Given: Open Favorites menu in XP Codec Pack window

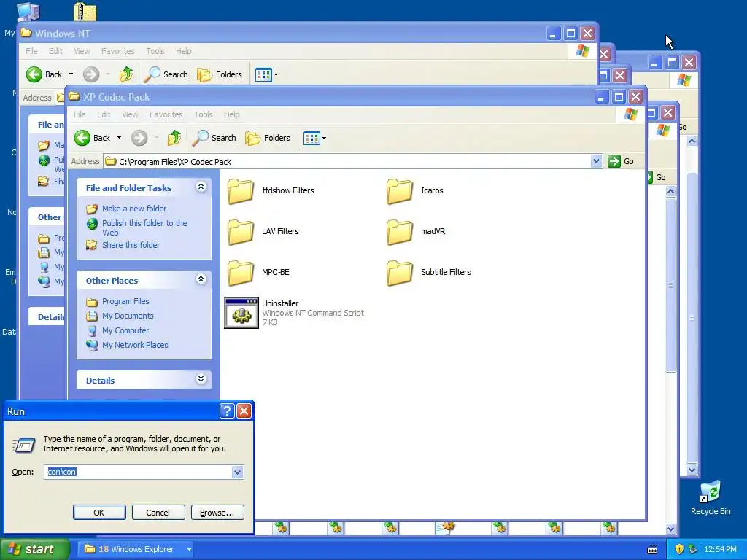Looking at the screenshot, I should (x=166, y=114).
